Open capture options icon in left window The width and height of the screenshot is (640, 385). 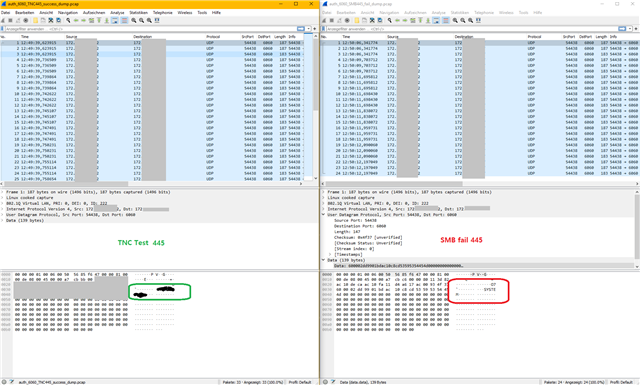click(x=26, y=20)
